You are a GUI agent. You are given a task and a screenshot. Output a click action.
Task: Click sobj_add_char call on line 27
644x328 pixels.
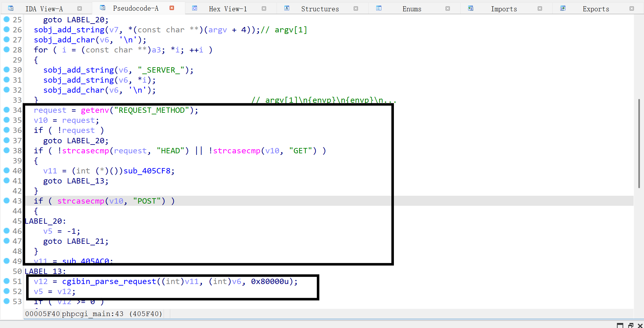(x=64, y=40)
